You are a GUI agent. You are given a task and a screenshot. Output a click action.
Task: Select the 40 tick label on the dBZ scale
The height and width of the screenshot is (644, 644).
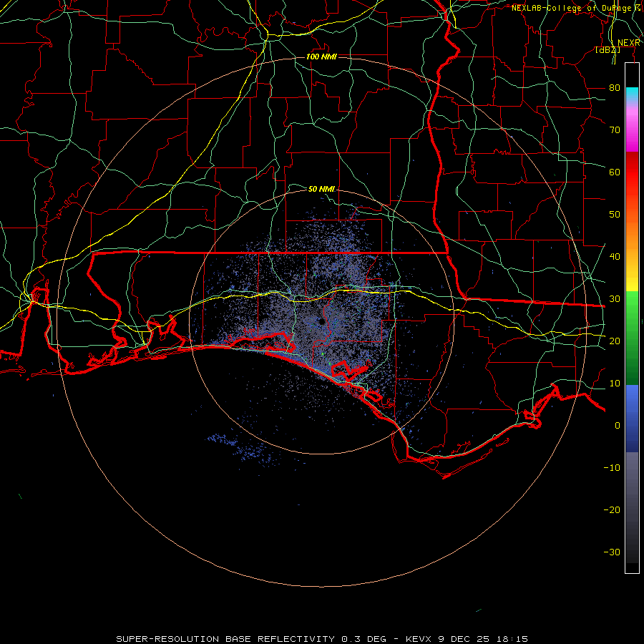[x=615, y=256]
